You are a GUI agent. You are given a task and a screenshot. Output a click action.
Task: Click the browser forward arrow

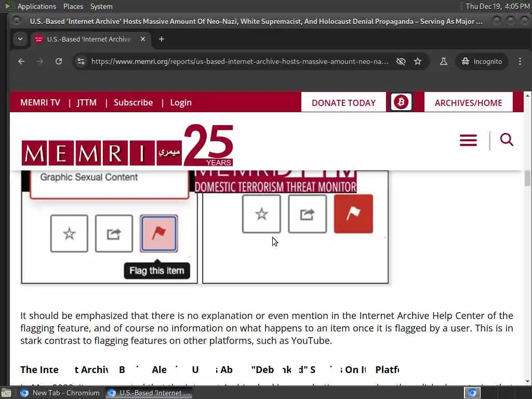(39, 61)
